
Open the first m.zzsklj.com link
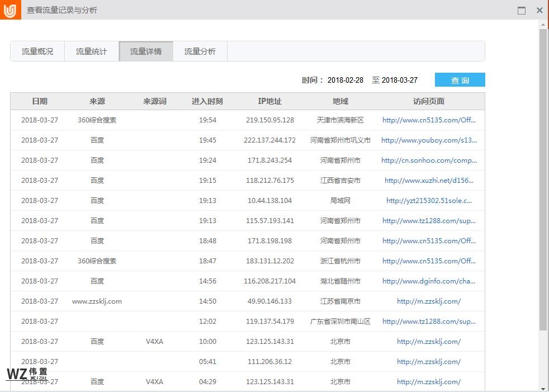click(429, 301)
